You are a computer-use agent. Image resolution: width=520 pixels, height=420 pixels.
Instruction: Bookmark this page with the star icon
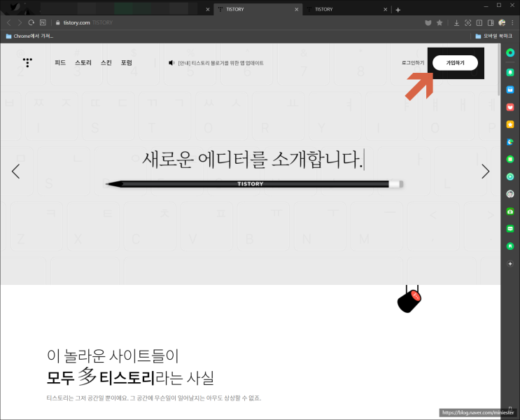[x=440, y=22]
